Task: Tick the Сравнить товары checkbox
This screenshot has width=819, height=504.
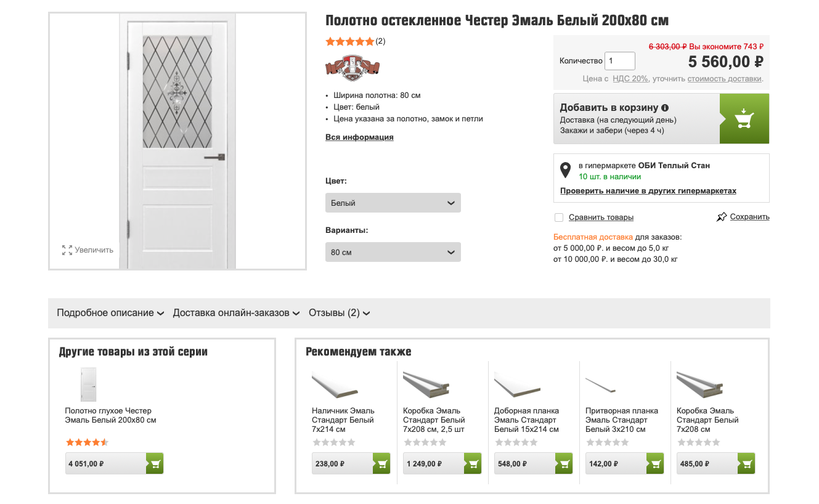Action: pyautogui.click(x=559, y=217)
